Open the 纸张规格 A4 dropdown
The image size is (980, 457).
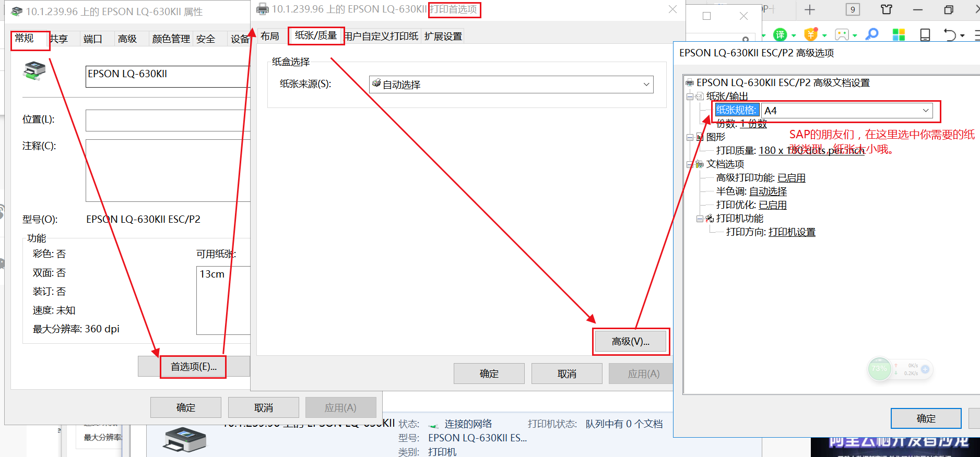(x=847, y=111)
